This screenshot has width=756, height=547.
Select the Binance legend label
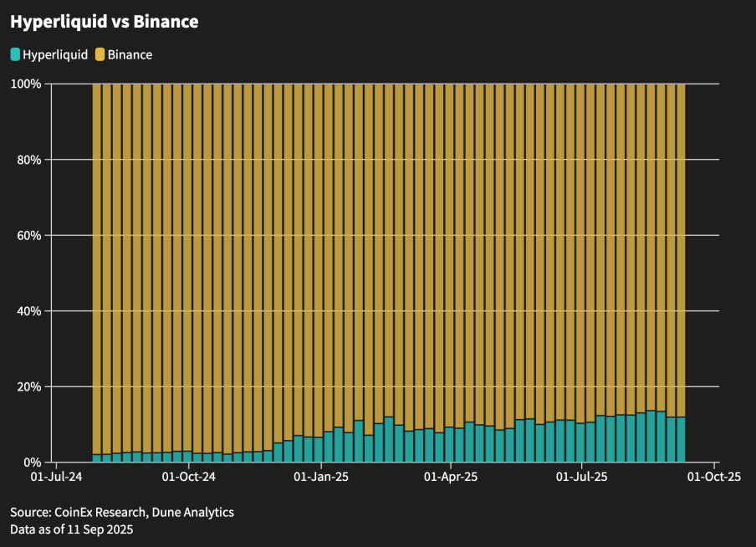point(130,54)
